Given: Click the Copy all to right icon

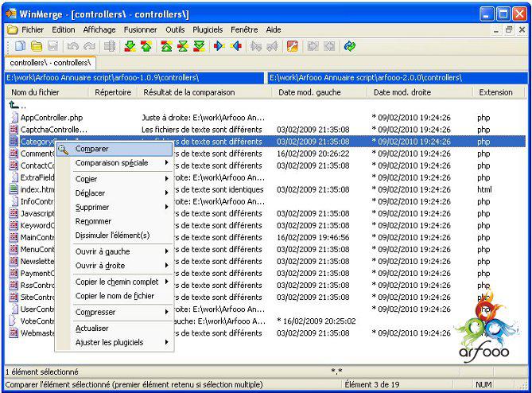Looking at the screenshot, I should (x=313, y=46).
